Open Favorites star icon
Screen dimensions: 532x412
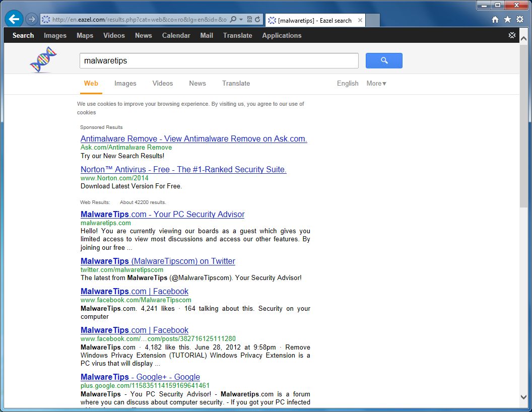coord(507,19)
